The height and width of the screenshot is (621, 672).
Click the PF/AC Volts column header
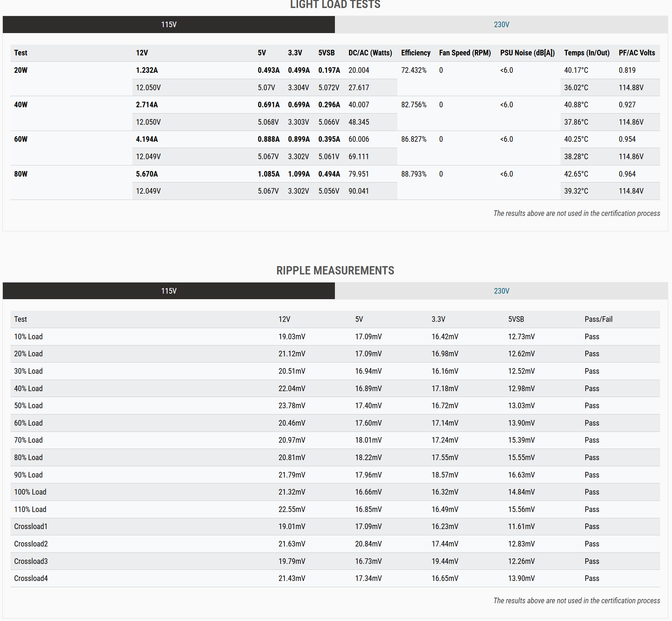[x=636, y=53]
